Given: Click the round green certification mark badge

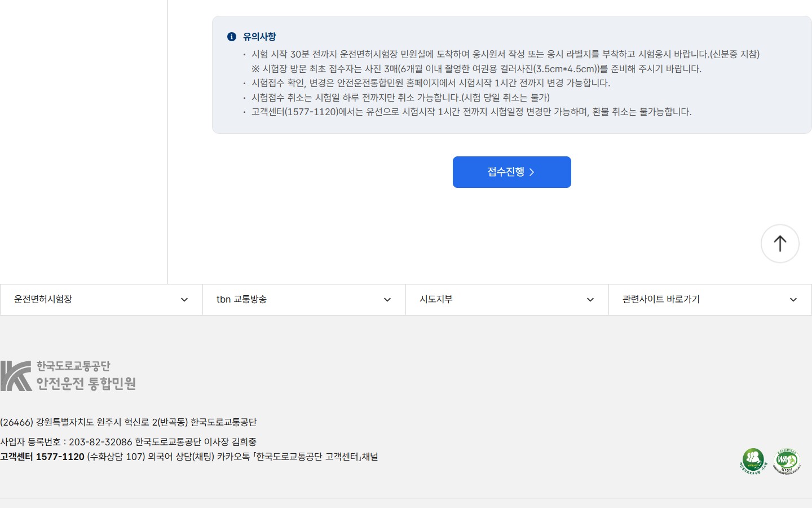Looking at the screenshot, I should click(x=753, y=461).
